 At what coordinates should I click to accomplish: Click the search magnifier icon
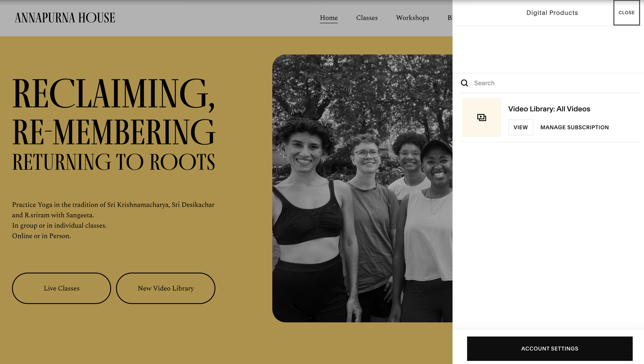pyautogui.click(x=464, y=83)
